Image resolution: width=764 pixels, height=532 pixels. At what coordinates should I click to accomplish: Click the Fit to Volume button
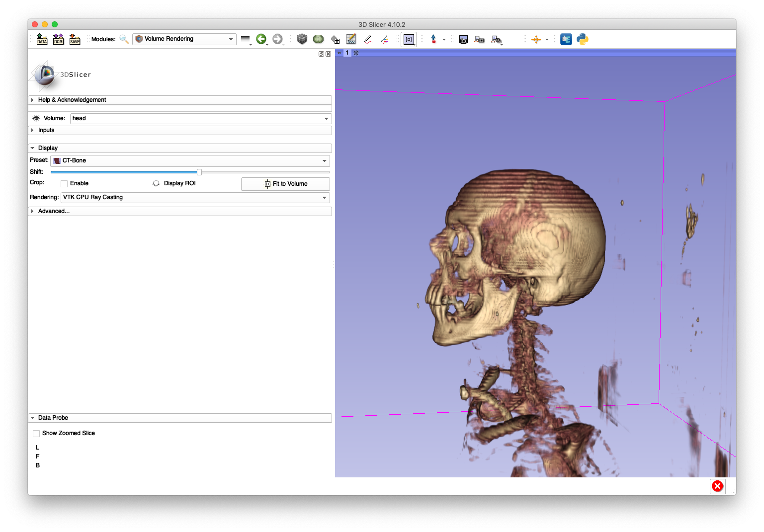coord(285,184)
